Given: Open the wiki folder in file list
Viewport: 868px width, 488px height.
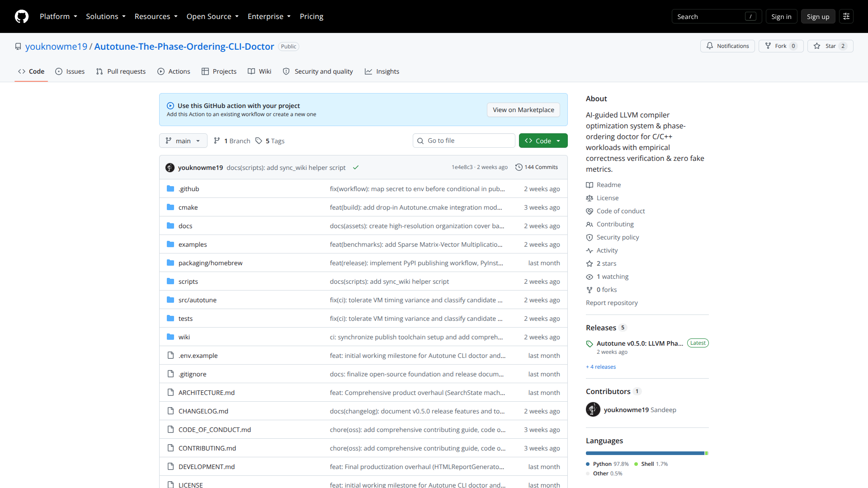Looking at the screenshot, I should (x=184, y=337).
